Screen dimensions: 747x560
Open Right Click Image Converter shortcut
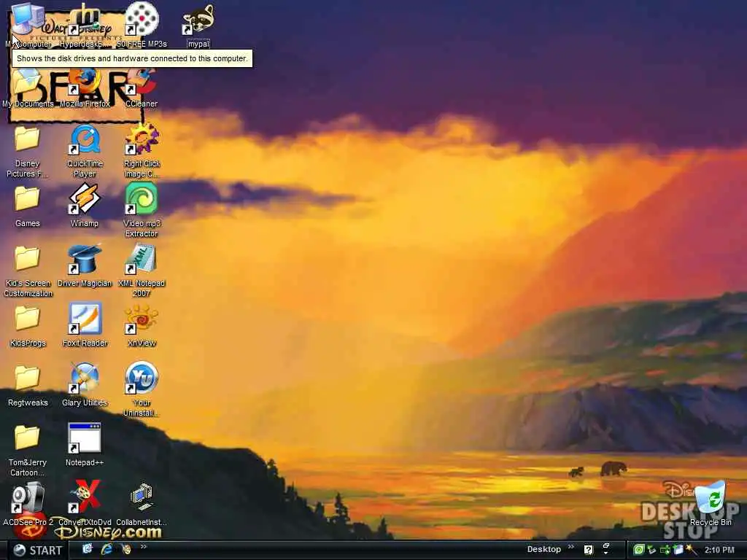tap(142, 152)
